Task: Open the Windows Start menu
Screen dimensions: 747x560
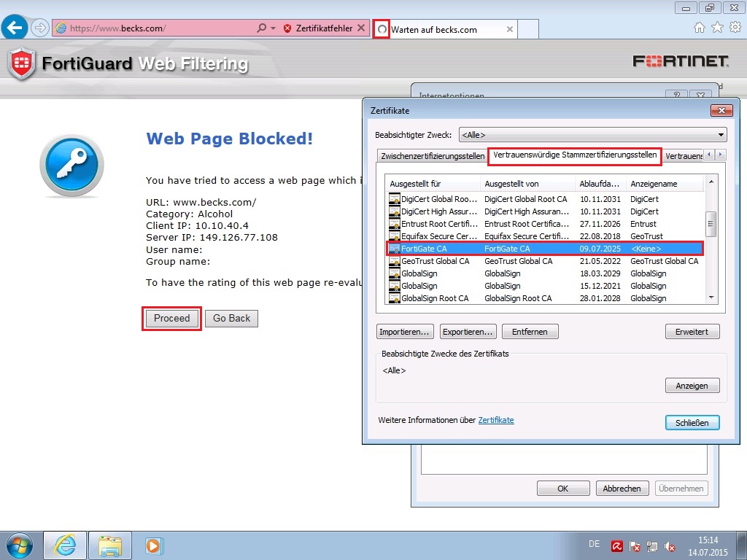Action: click(x=19, y=545)
